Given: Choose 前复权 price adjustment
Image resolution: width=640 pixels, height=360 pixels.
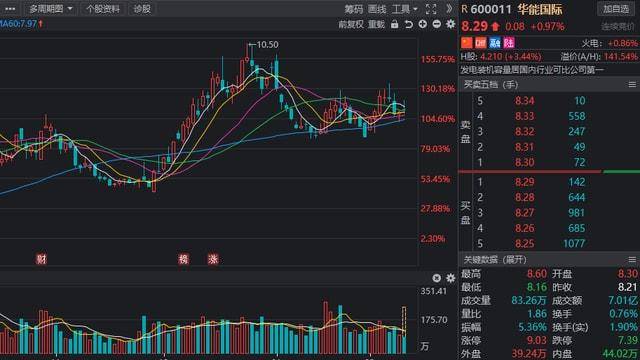Looking at the screenshot, I should pos(350,24).
